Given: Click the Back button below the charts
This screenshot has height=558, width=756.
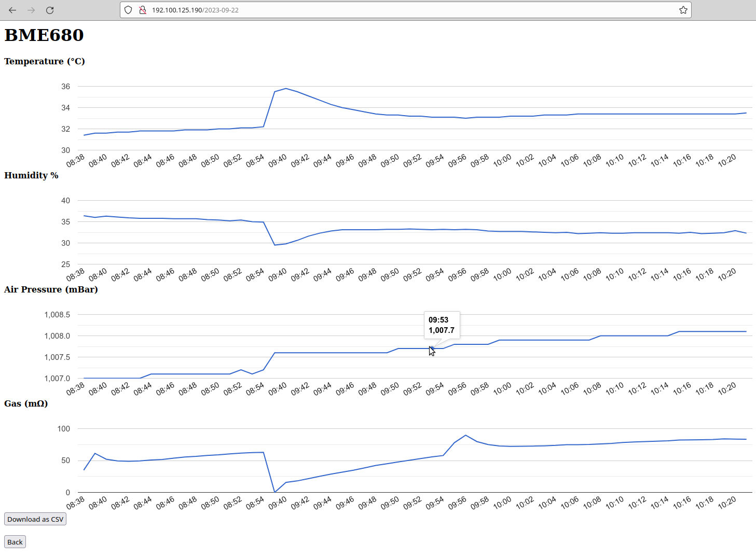Looking at the screenshot, I should pos(15,542).
